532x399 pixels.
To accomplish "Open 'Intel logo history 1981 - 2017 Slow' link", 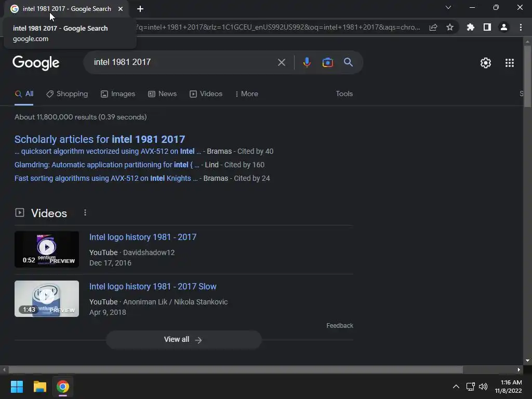I will [153, 287].
